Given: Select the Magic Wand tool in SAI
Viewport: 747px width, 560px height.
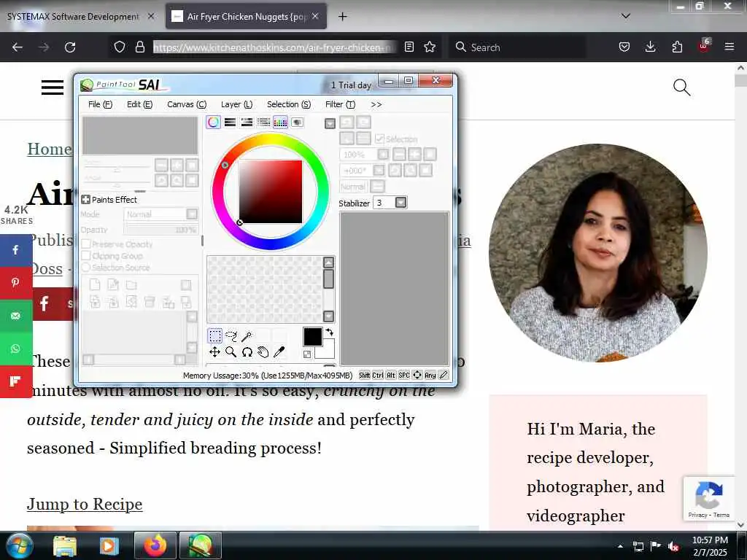Looking at the screenshot, I should coord(247,336).
